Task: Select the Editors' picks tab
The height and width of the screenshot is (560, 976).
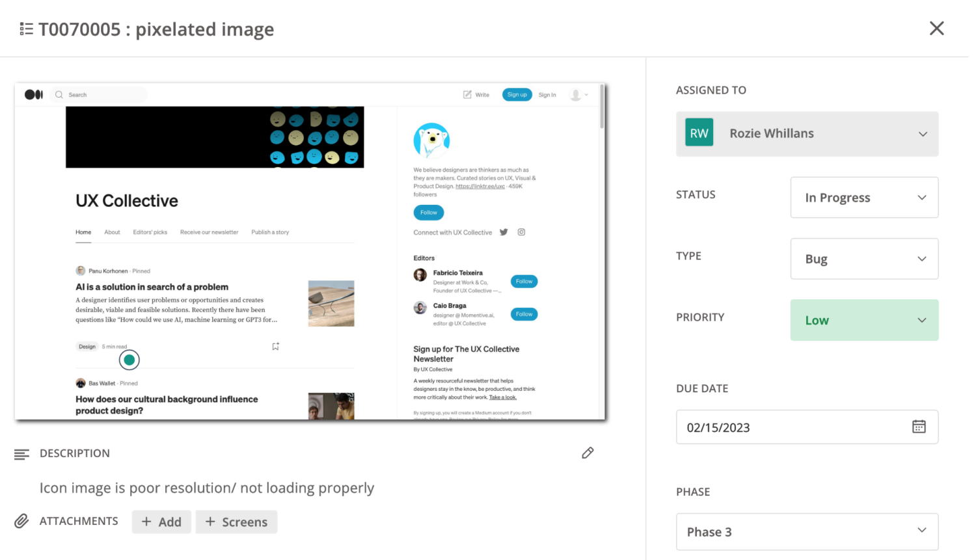Action: tap(150, 232)
